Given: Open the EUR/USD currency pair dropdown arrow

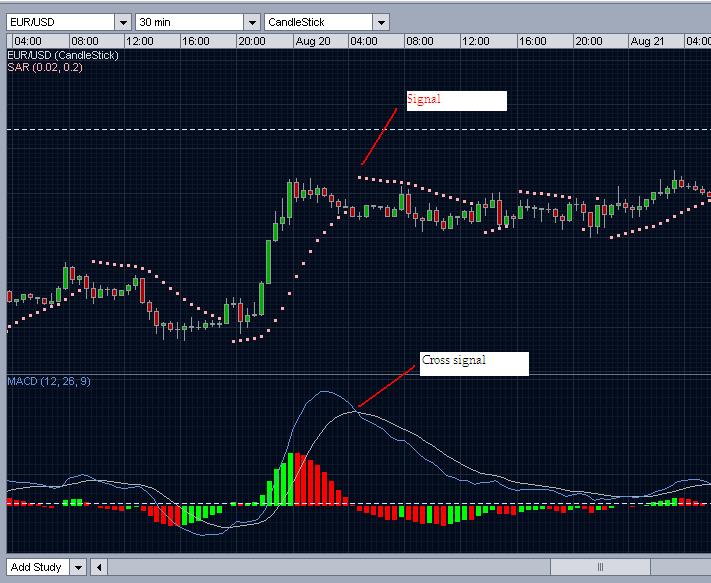Looking at the screenshot, I should tap(123, 22).
